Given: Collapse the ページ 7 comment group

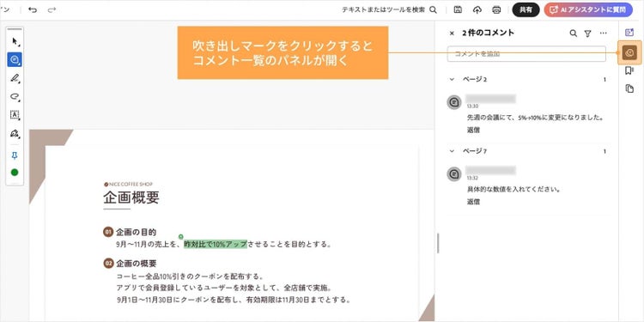Looking at the screenshot, I should pyautogui.click(x=453, y=151).
